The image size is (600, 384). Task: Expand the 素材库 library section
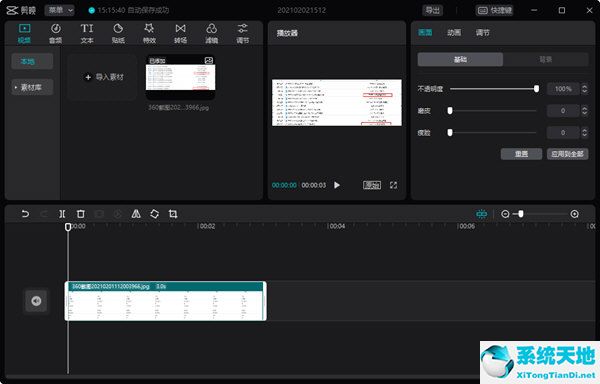coord(32,88)
